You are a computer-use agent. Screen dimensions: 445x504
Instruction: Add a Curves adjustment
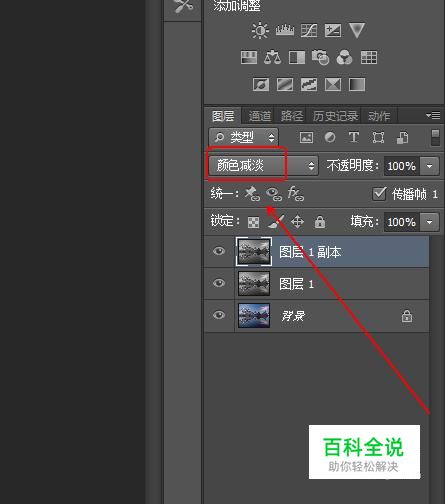click(309, 31)
